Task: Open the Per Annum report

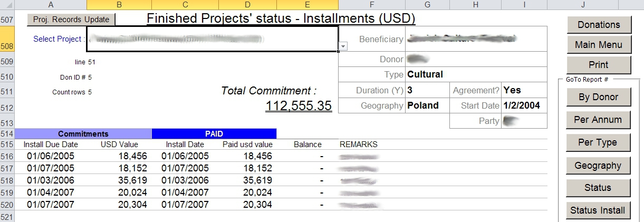Action: (598, 120)
